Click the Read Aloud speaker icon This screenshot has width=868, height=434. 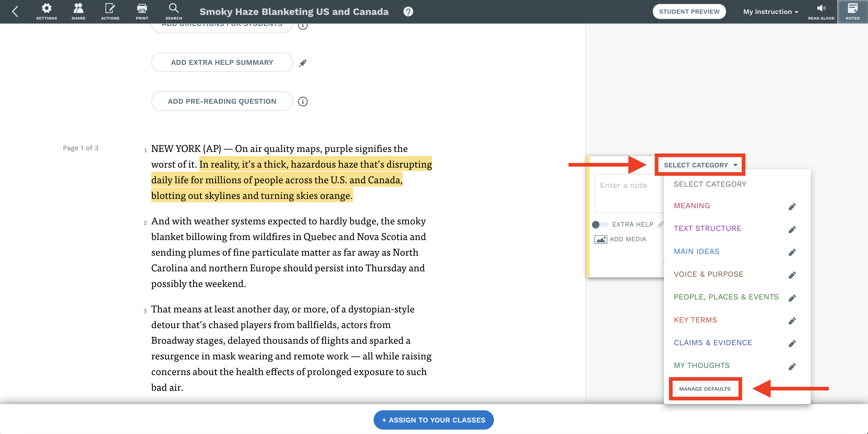coord(821,11)
